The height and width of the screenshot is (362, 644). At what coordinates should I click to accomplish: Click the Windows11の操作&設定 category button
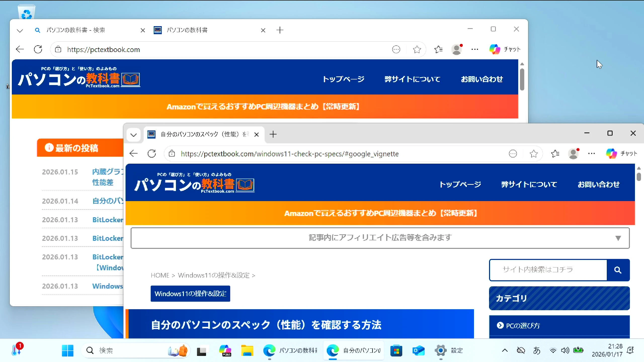190,294
